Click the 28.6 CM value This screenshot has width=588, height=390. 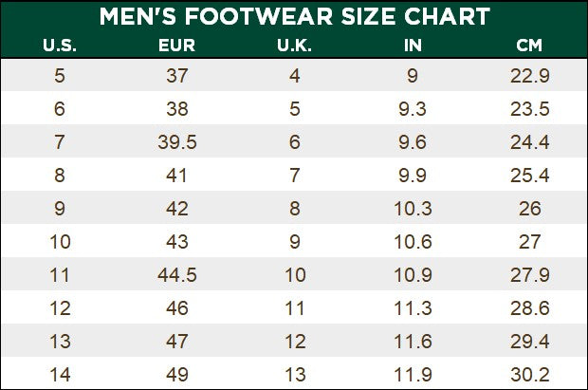click(529, 308)
